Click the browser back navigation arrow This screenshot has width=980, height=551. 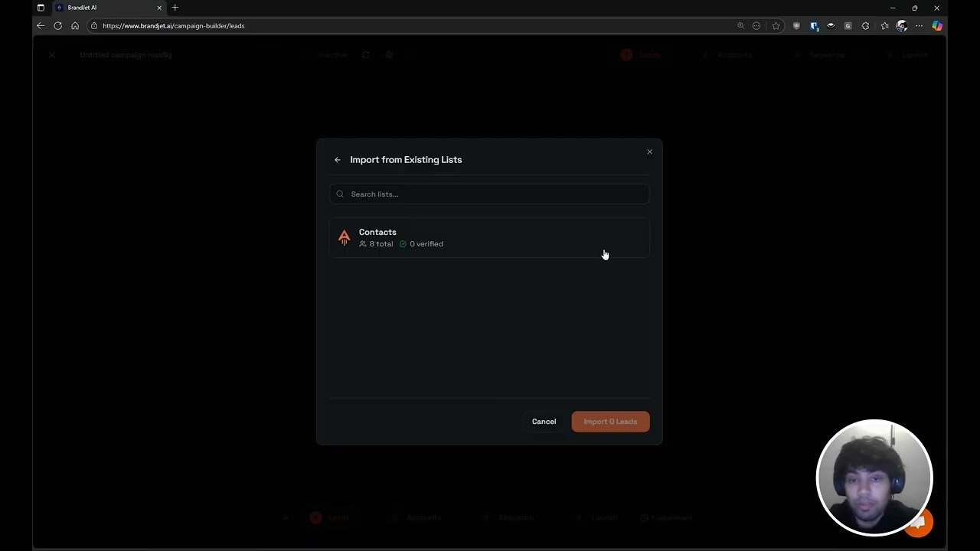pyautogui.click(x=40, y=25)
